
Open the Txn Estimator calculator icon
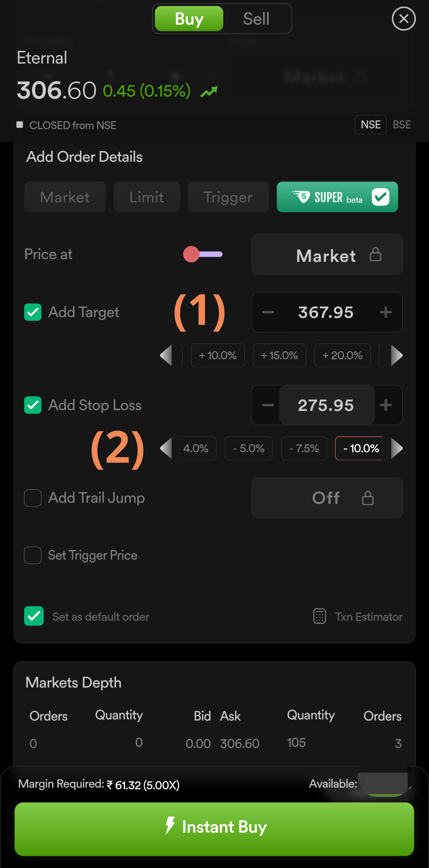pos(320,616)
